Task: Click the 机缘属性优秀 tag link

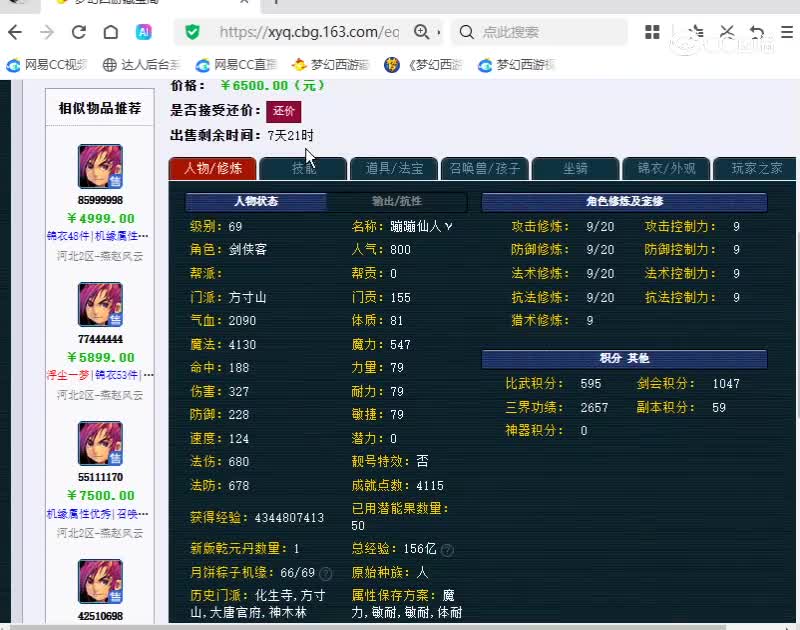Action: point(79,514)
